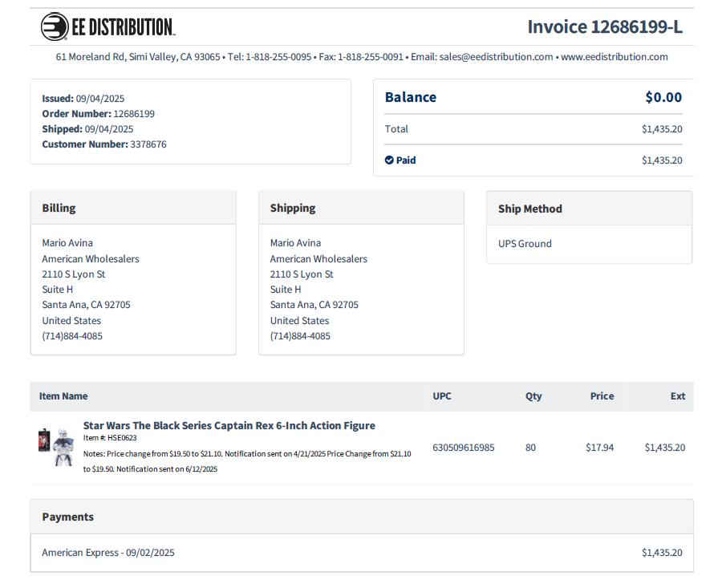Select UPC 630509616985
710x588 pixels.
pyautogui.click(x=464, y=448)
